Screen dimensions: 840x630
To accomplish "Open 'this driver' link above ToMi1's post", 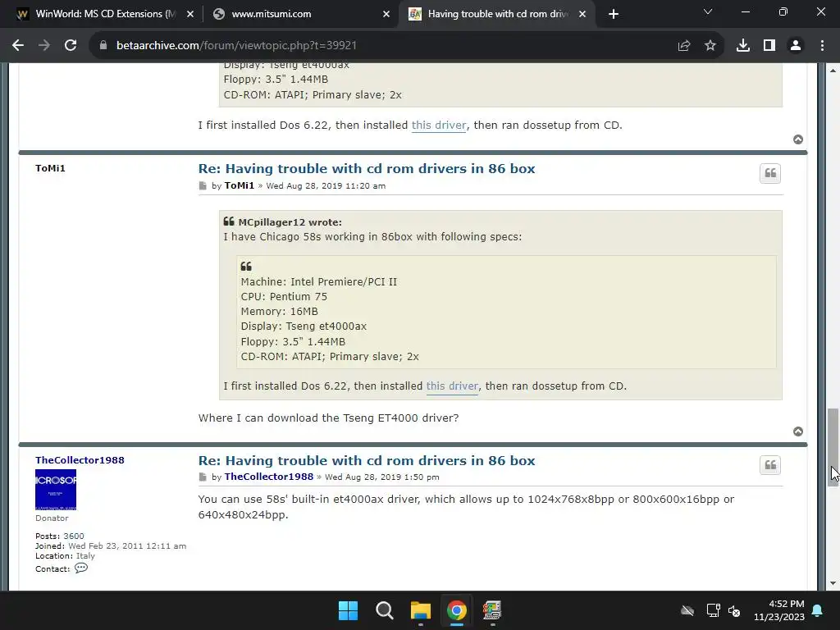I will coord(439,125).
